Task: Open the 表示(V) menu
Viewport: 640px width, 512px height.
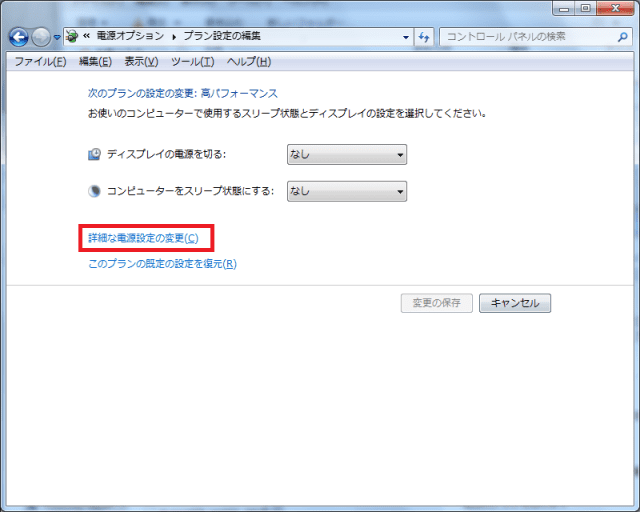Action: [141, 62]
